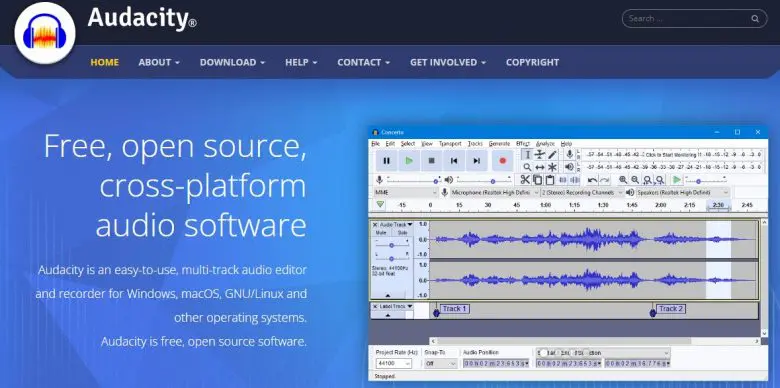Expand the DOWNLOAD website menu

click(232, 62)
